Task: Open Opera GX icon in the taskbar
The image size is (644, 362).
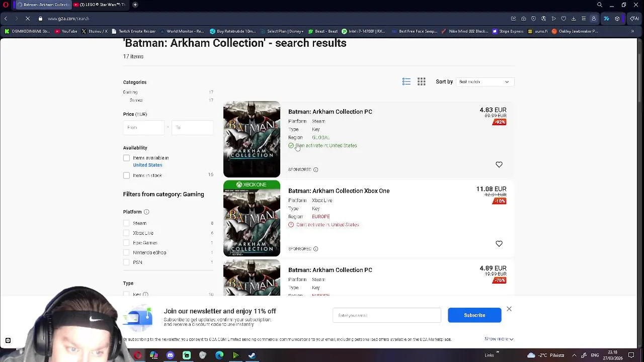Action: coord(137,355)
